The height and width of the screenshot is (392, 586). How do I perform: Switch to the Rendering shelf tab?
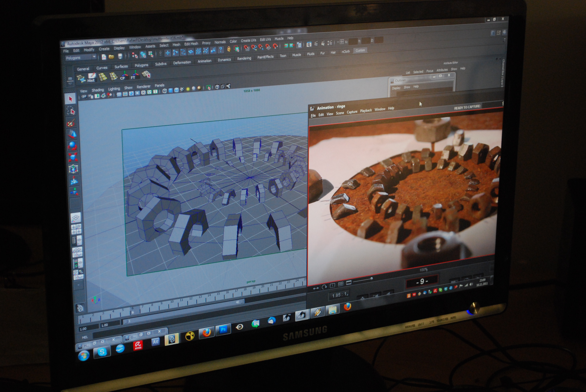[x=244, y=58]
